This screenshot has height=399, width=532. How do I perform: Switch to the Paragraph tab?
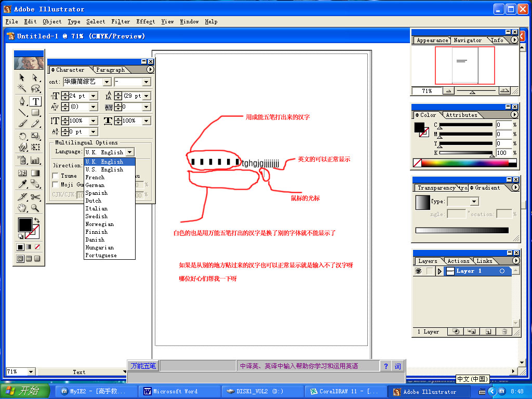[x=110, y=70]
